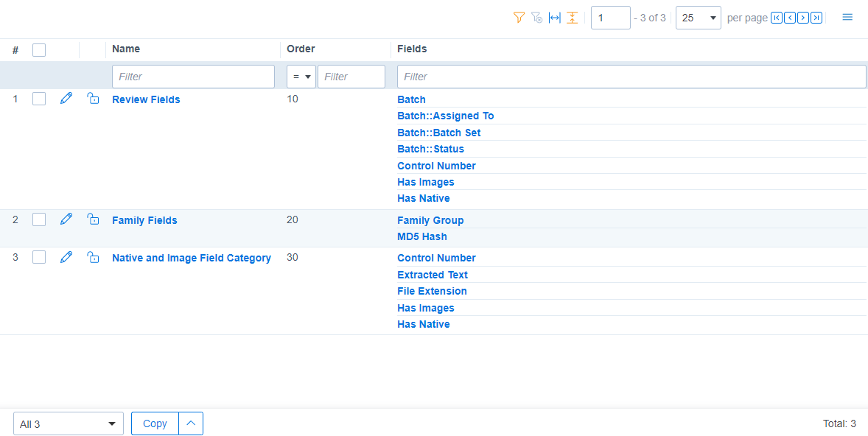This screenshot has width=868, height=436.
Task: Click the Copy button
Action: tap(155, 423)
